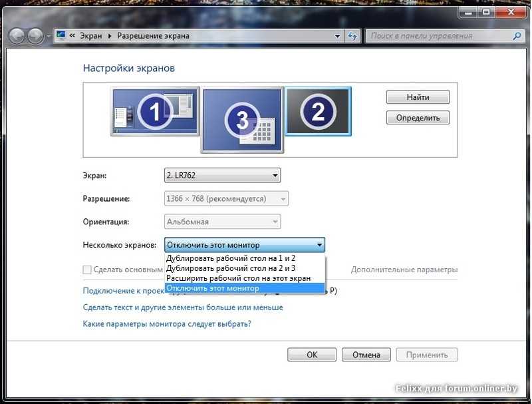Click the control panel icon in address bar
Image resolution: width=532 pixels, height=404 pixels.
click(61, 35)
